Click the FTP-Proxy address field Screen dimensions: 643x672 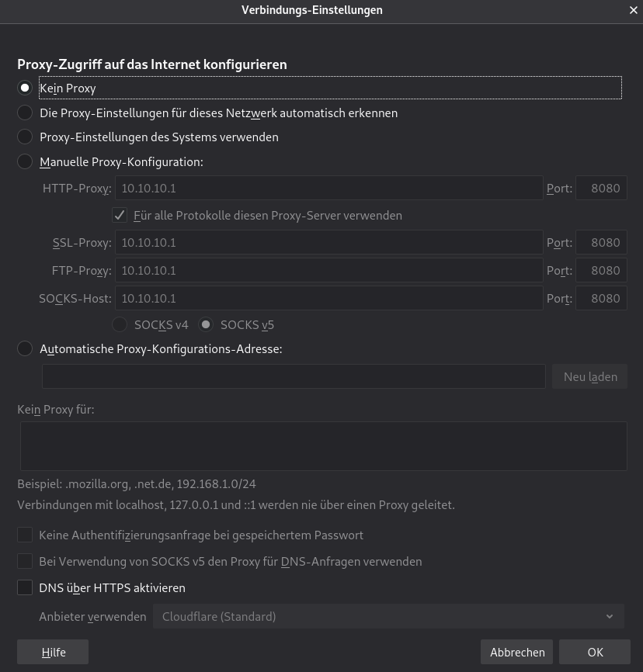(x=328, y=270)
